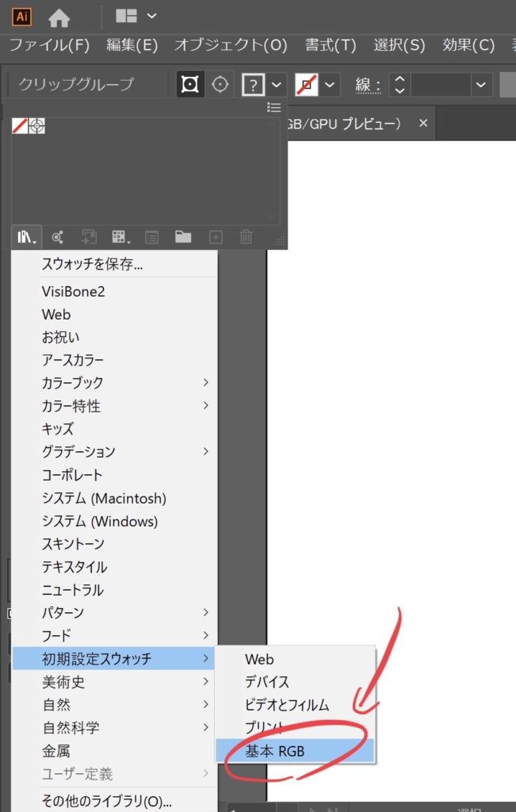Choose ビデオとフィルム in the submenu
516x812 pixels.
[x=295, y=705]
